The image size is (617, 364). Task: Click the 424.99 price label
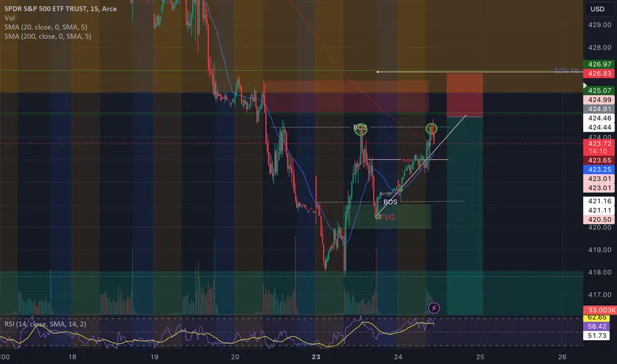coord(599,99)
